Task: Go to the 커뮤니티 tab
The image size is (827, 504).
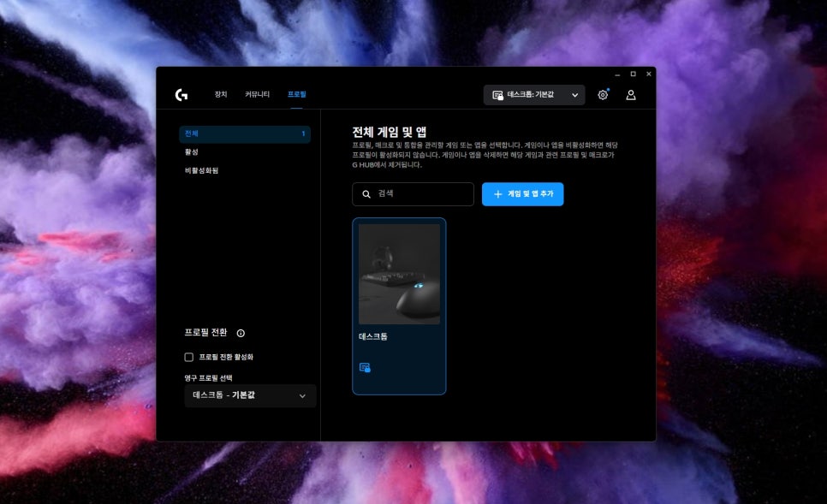Action: point(257,94)
